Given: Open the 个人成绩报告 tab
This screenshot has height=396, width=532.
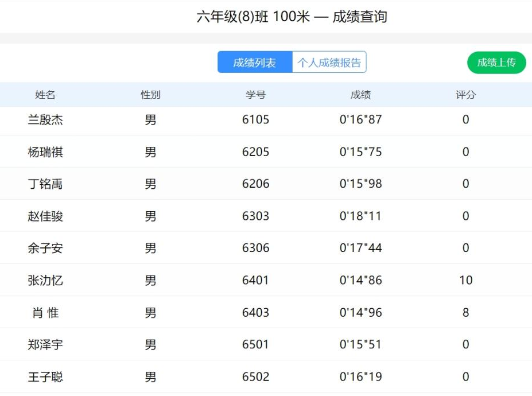Looking at the screenshot, I should [330, 62].
